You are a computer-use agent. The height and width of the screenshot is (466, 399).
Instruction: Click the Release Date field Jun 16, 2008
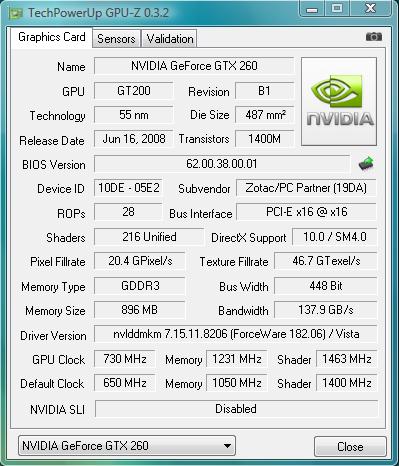(x=134, y=139)
